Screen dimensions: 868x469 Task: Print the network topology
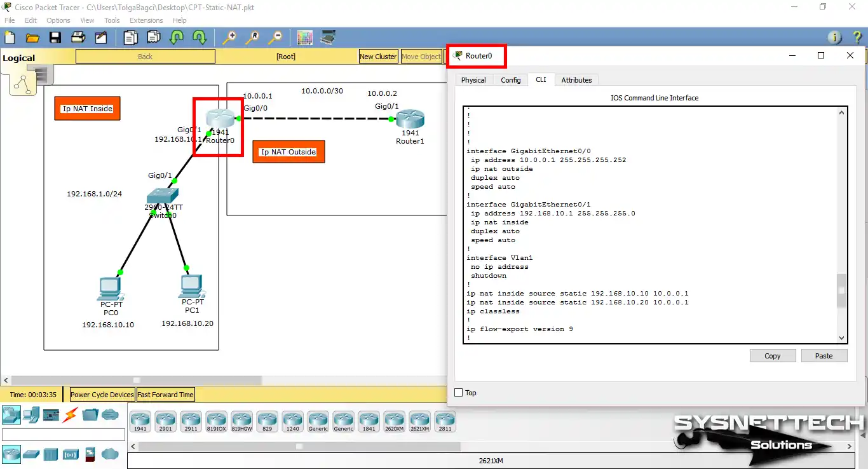point(78,37)
